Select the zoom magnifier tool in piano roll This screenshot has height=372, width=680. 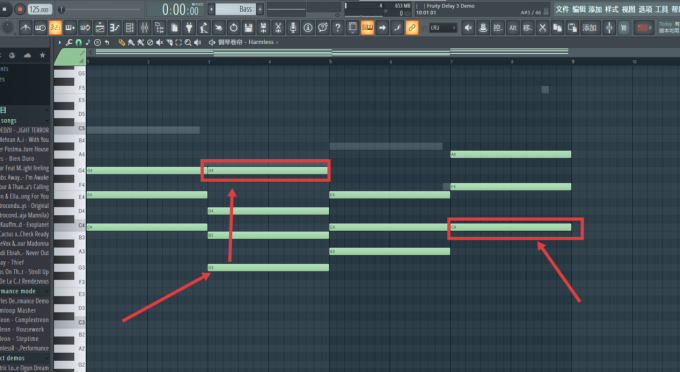188,42
